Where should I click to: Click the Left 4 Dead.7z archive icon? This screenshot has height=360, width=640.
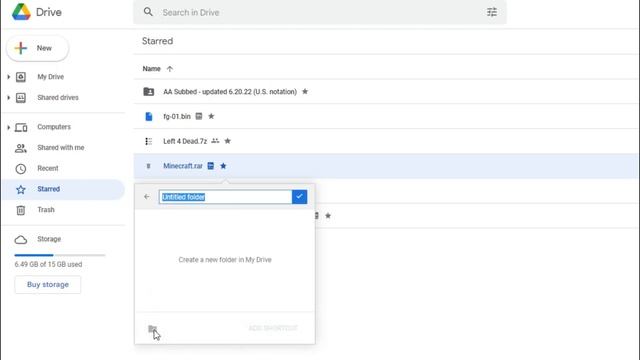pos(149,141)
